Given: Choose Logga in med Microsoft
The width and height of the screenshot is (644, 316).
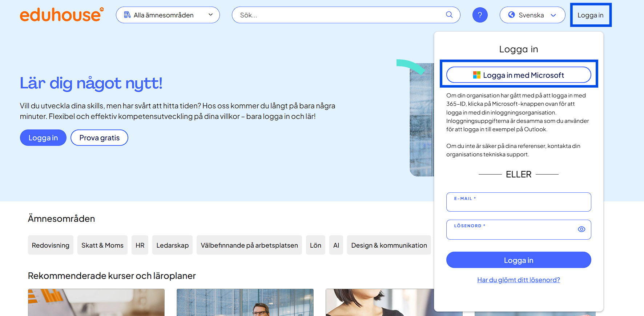Looking at the screenshot, I should click(519, 75).
